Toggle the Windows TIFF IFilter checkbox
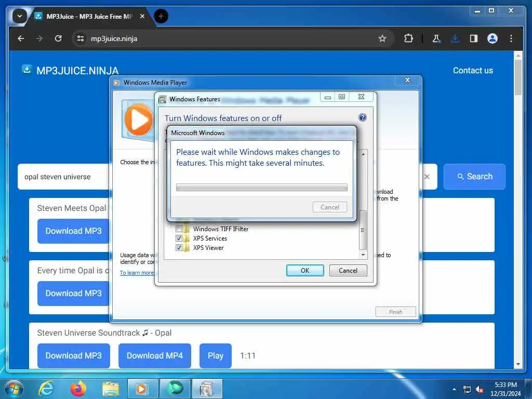The image size is (532, 399). (179, 229)
